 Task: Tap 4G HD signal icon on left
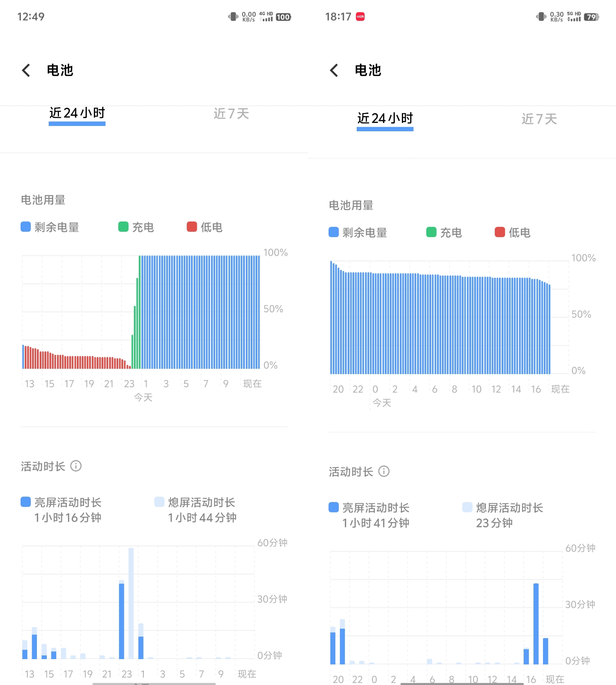(266, 16)
